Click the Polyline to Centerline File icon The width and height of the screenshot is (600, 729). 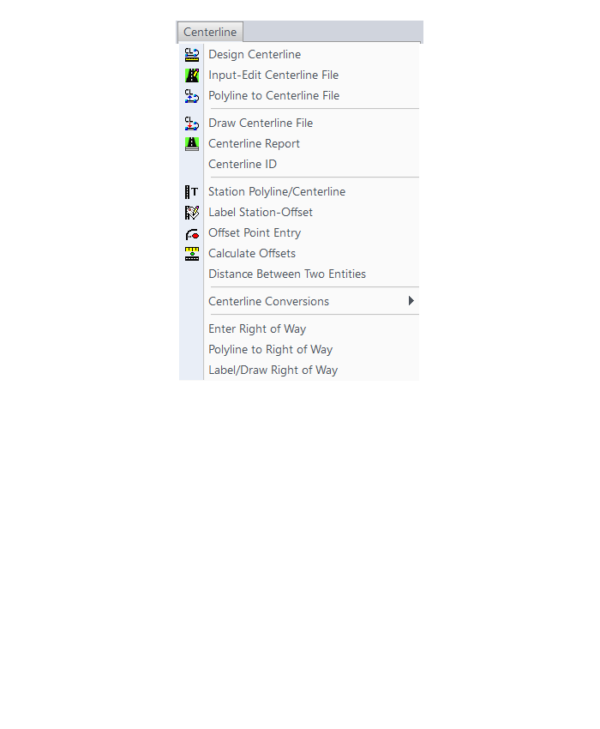(191, 96)
